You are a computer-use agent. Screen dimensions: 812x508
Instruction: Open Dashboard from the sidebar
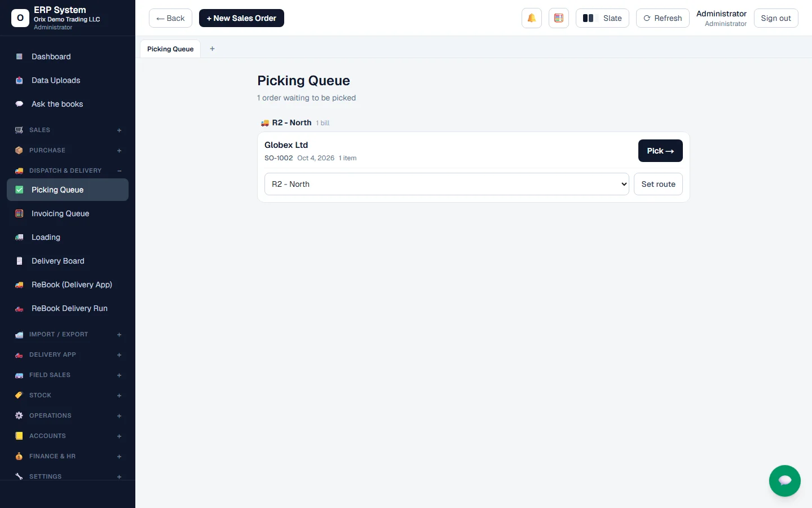[68, 56]
